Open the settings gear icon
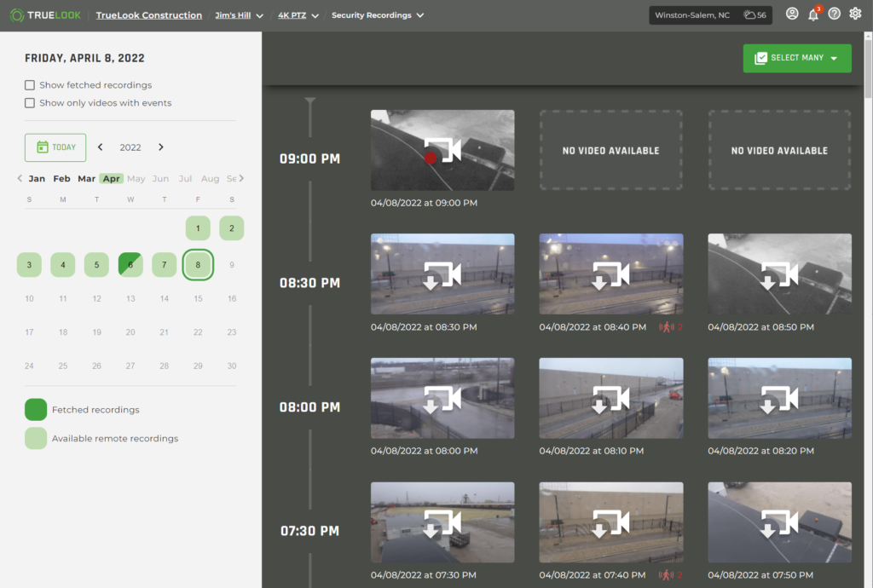The width and height of the screenshot is (873, 588). [855, 14]
